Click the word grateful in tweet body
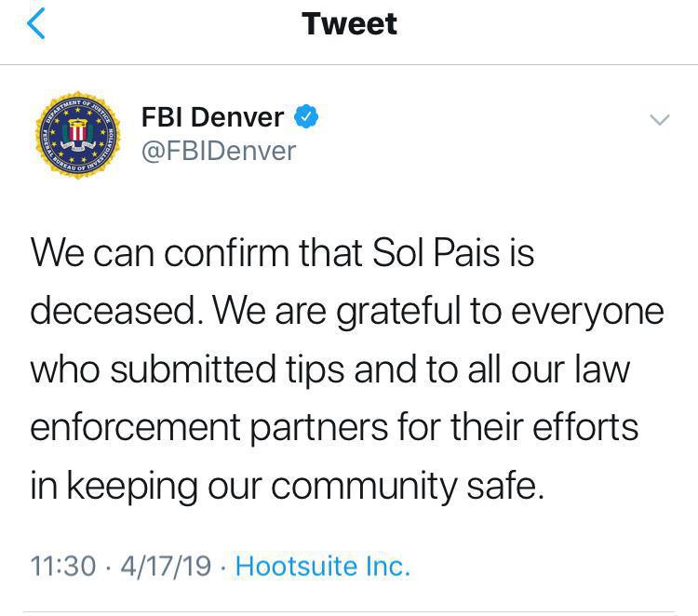698x616 pixels. pos(397,312)
